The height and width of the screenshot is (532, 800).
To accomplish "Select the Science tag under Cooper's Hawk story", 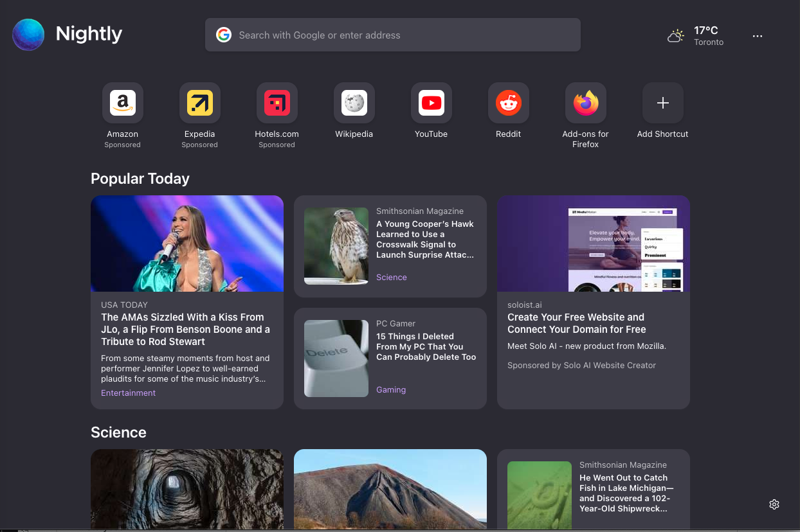I will pyautogui.click(x=391, y=278).
